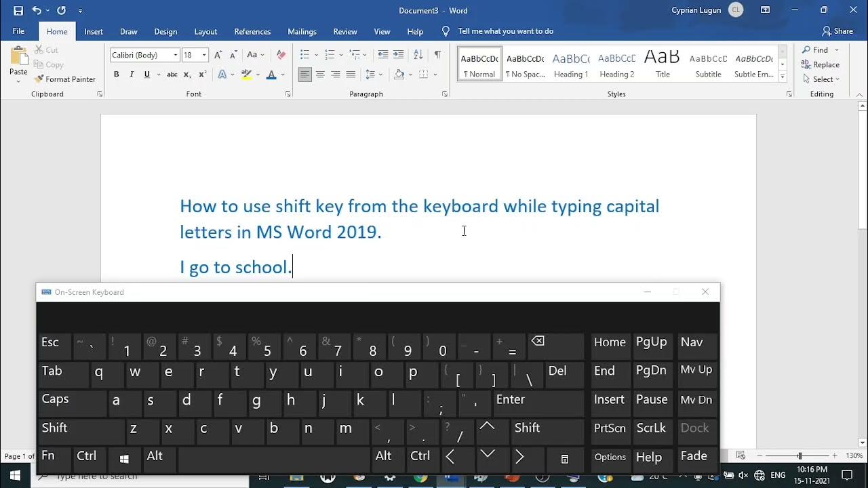Image resolution: width=868 pixels, height=488 pixels.
Task: Open the font size dropdown
Action: pos(205,55)
